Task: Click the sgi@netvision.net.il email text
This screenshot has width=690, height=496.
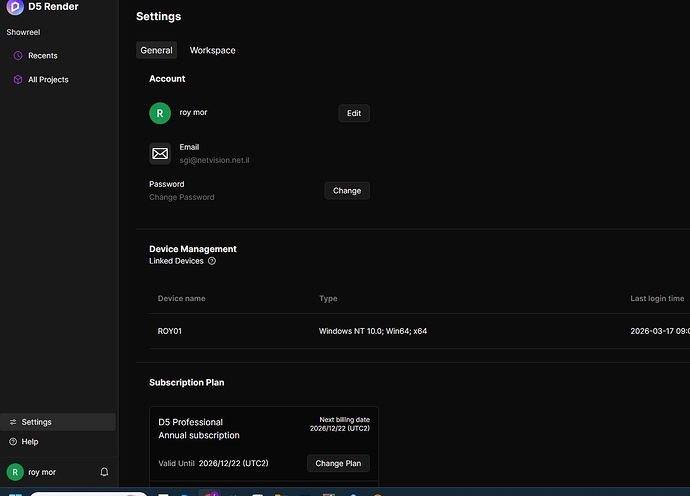Action: coord(214,160)
